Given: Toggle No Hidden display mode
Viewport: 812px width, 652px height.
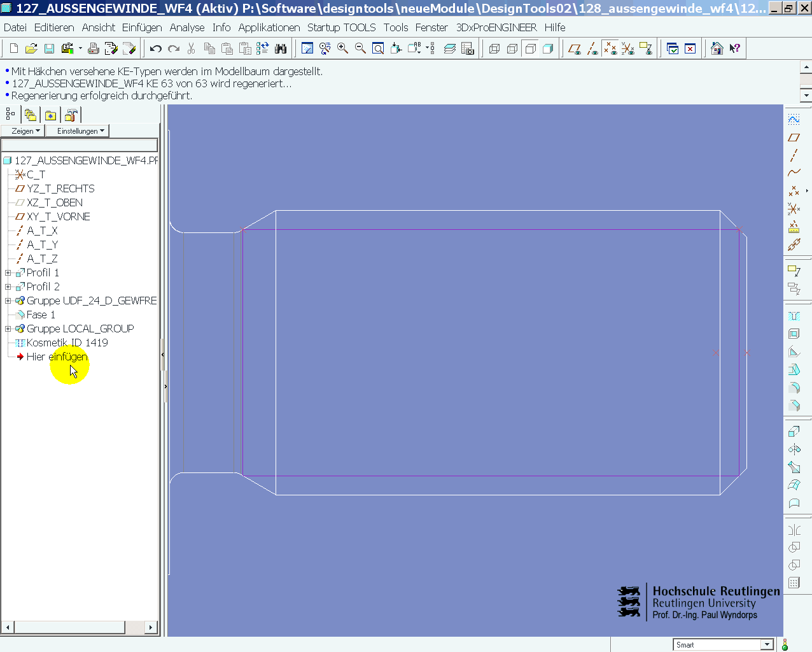Looking at the screenshot, I should pos(530,48).
